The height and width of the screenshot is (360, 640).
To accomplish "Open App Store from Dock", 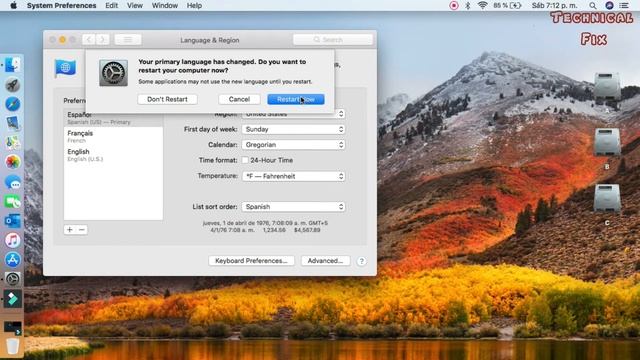I will point(13,260).
